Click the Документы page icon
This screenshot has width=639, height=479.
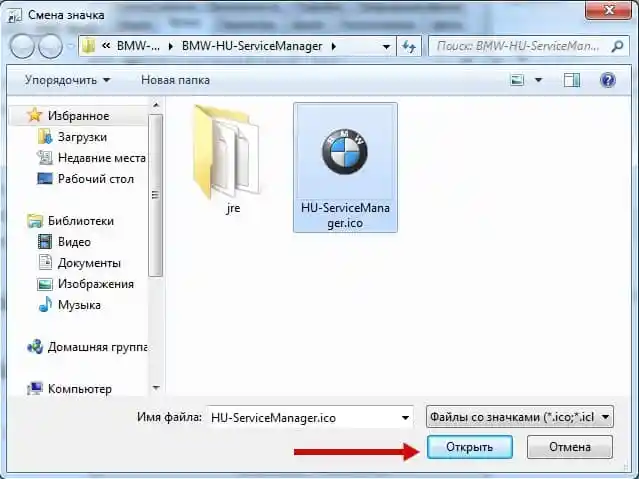point(45,262)
